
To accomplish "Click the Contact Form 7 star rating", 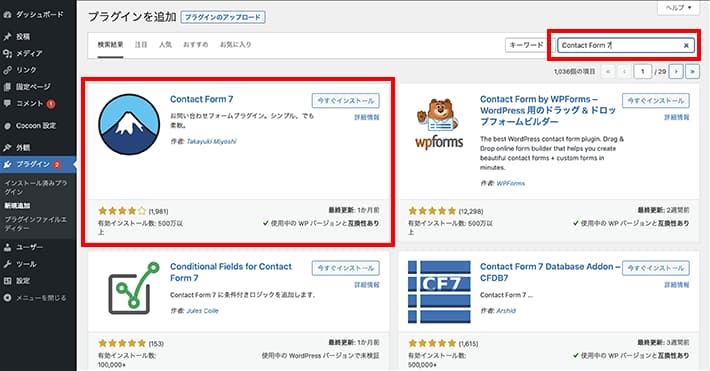I will pos(122,211).
